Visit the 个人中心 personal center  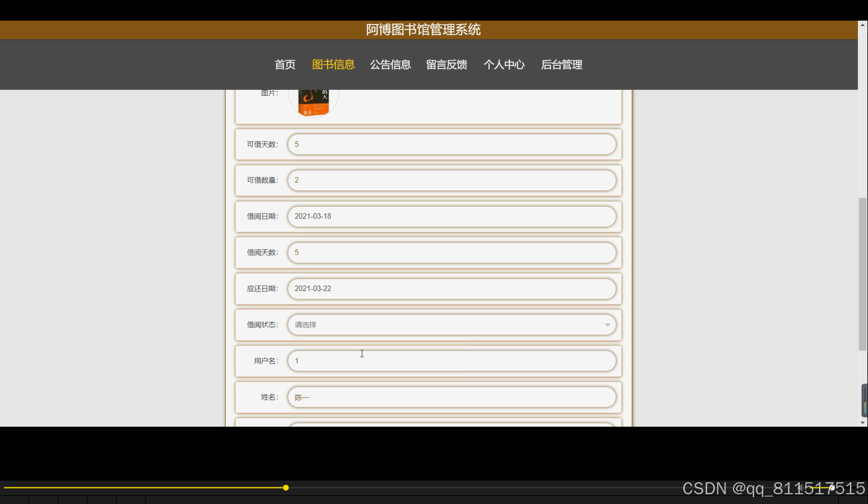pyautogui.click(x=504, y=65)
